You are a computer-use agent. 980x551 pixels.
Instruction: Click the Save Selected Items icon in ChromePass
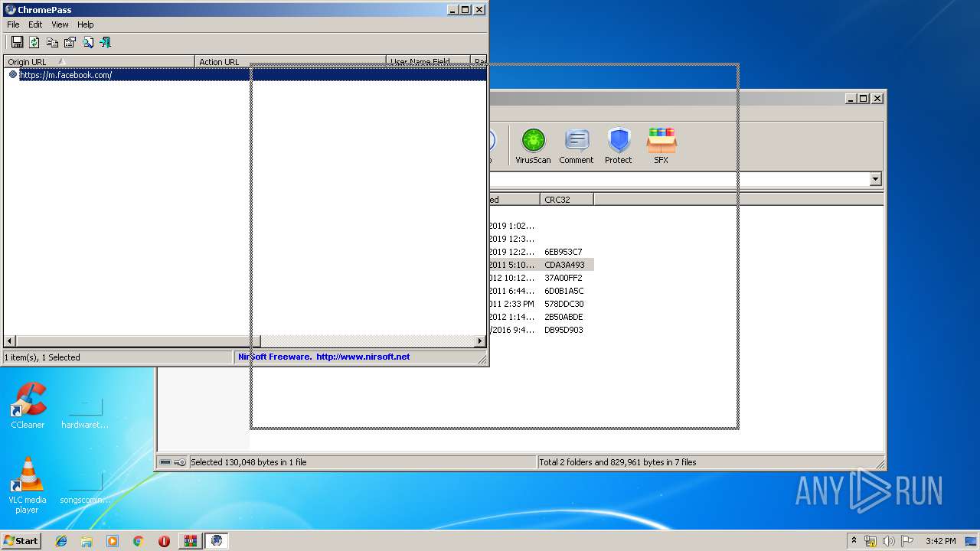click(17, 42)
